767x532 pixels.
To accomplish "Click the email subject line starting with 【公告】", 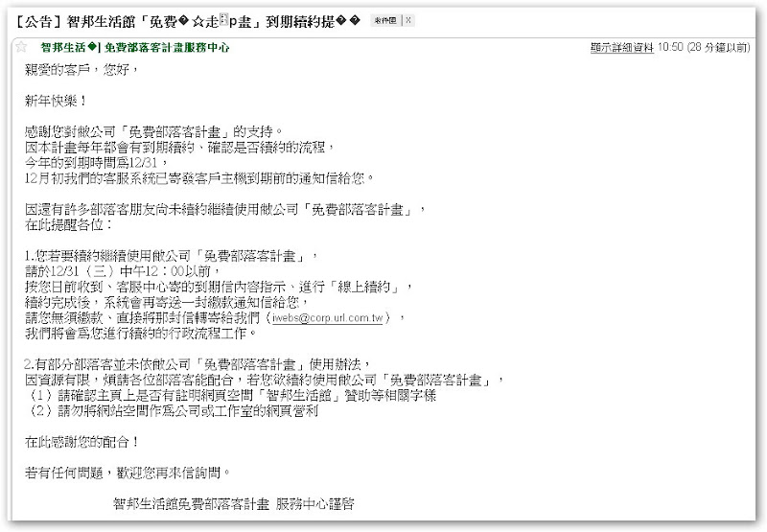I will click(188, 21).
